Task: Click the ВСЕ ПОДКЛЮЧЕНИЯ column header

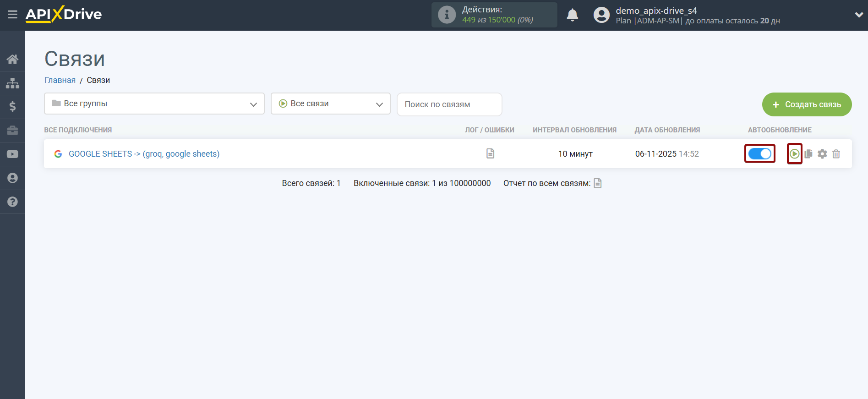Action: tap(78, 130)
